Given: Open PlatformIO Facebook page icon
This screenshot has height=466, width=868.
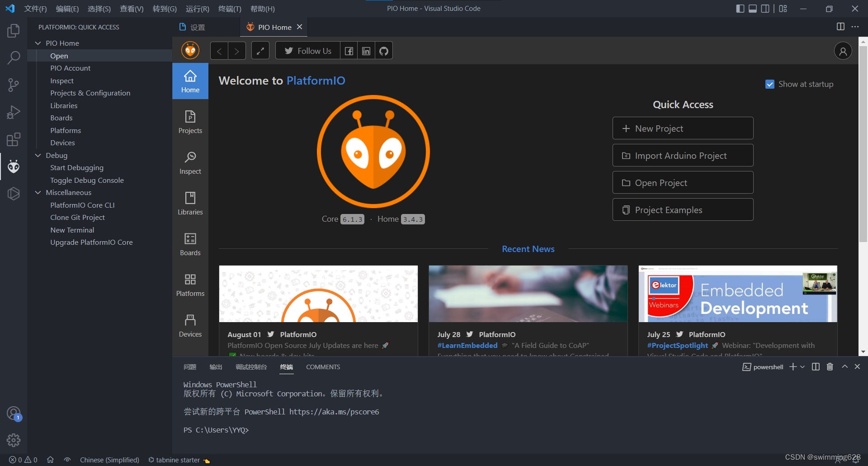Looking at the screenshot, I should coord(349,51).
